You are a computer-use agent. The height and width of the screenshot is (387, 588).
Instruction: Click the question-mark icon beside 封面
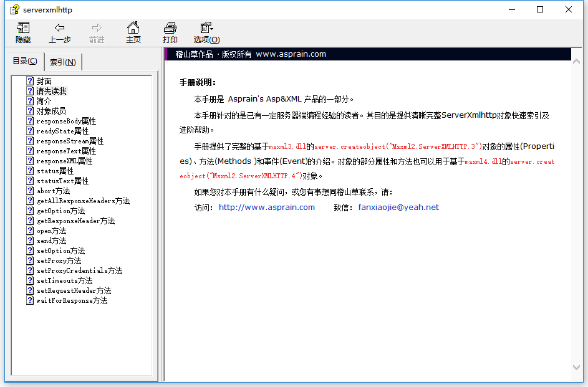point(29,80)
